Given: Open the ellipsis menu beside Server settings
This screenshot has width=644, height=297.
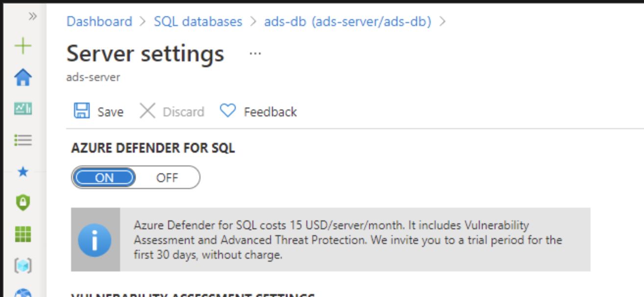Looking at the screenshot, I should pyautogui.click(x=255, y=54).
